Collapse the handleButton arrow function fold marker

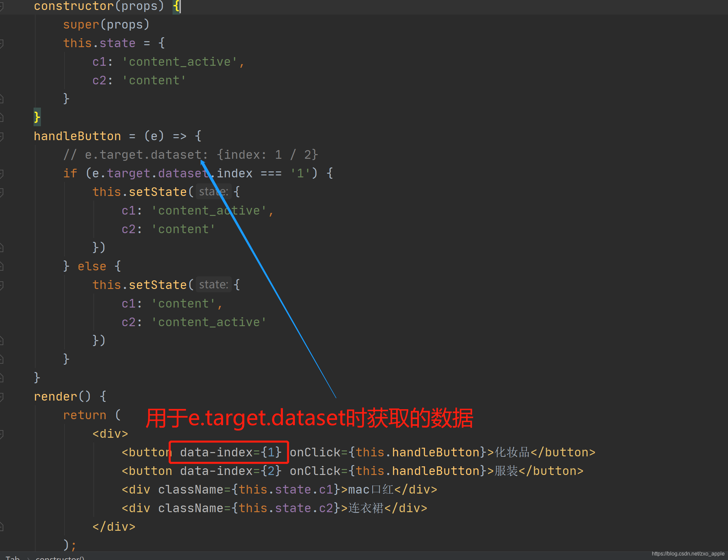[x=1, y=136]
